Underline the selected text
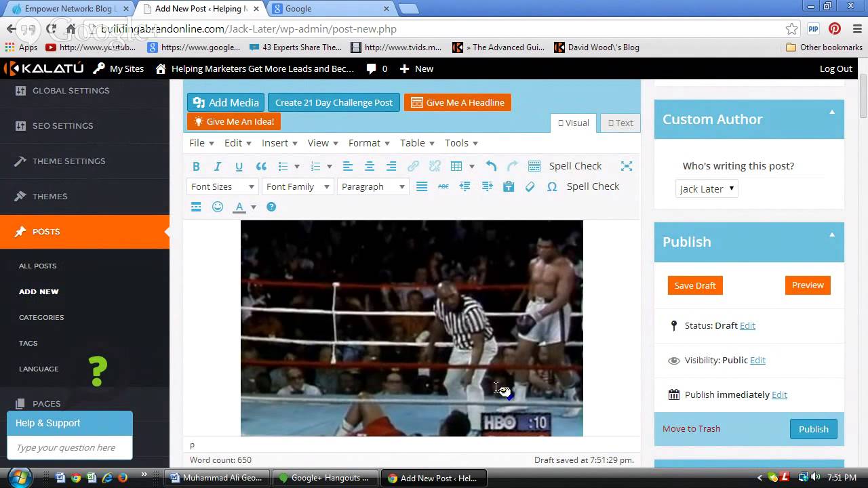The height and width of the screenshot is (488, 868). (x=239, y=166)
